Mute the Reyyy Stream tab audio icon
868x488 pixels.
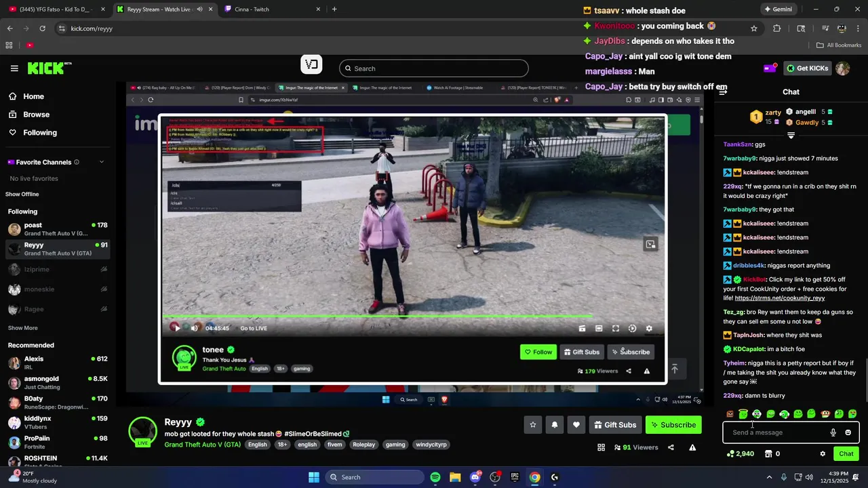click(x=199, y=9)
